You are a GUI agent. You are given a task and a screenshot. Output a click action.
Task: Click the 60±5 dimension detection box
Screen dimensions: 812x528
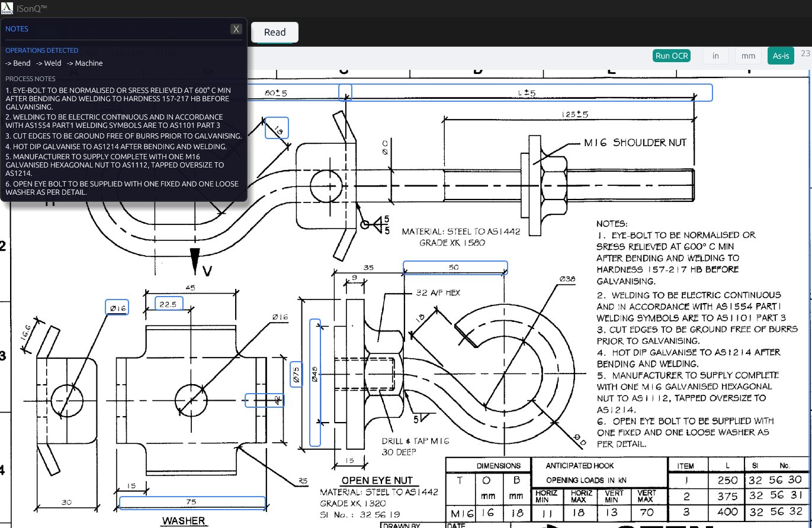pyautogui.click(x=277, y=92)
